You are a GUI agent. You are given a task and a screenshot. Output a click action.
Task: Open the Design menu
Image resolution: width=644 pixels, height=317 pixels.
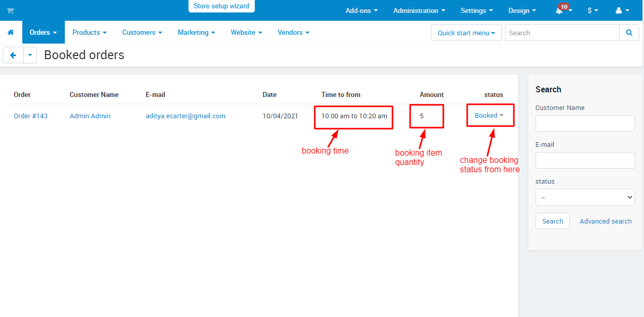(523, 10)
